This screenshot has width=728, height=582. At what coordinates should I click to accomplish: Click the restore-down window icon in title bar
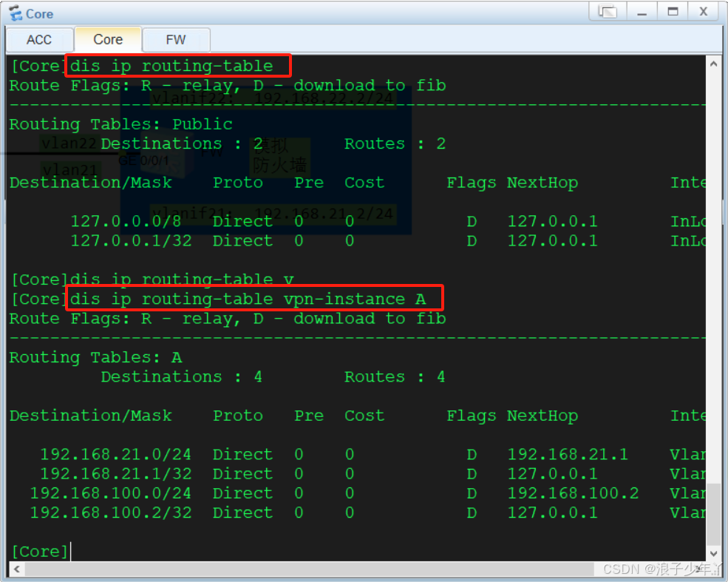[x=608, y=11]
